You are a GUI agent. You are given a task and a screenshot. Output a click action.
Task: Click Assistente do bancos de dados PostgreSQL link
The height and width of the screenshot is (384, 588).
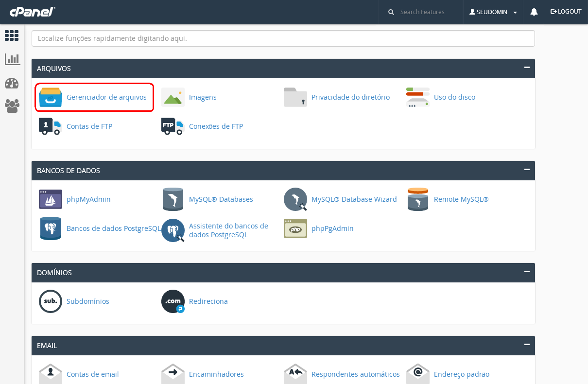pyautogui.click(x=228, y=230)
